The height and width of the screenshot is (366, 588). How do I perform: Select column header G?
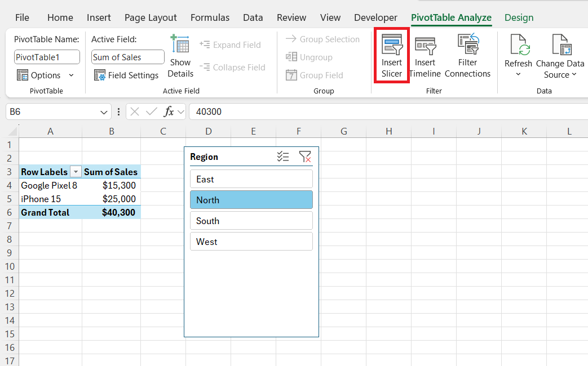coord(343,131)
